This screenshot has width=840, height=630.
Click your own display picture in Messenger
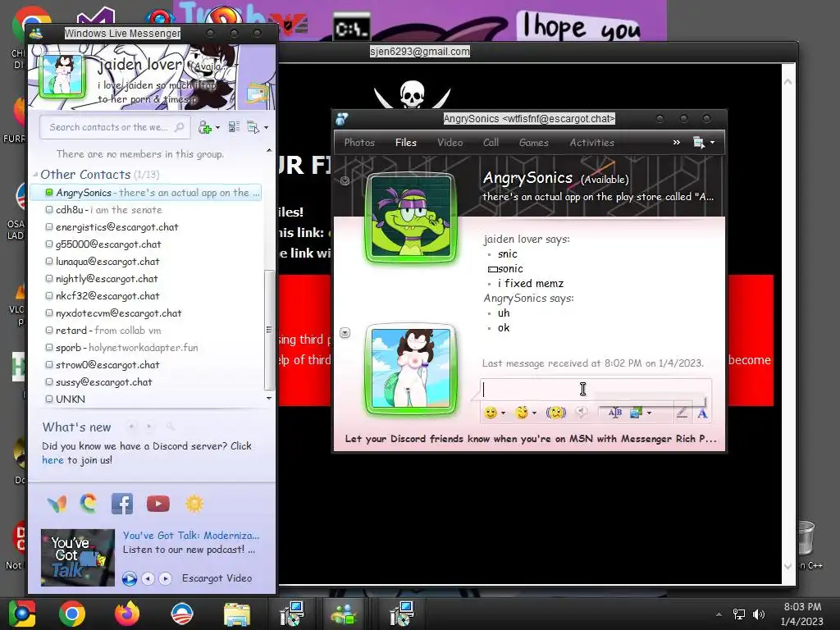click(x=62, y=75)
